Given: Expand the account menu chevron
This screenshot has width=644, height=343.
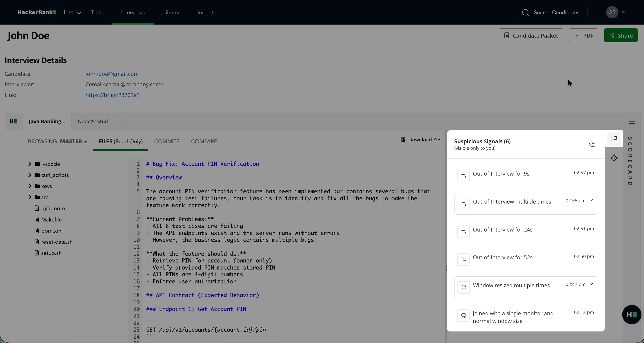Looking at the screenshot, I should point(624,12).
